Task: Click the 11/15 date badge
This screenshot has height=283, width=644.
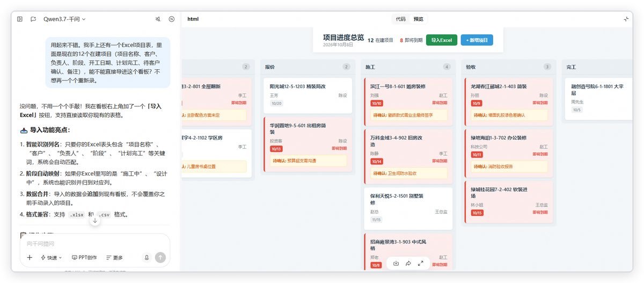Action: click(x=377, y=220)
